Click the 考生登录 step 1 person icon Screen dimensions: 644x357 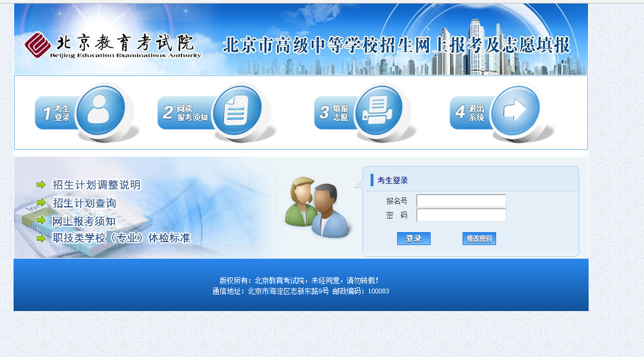point(100,110)
